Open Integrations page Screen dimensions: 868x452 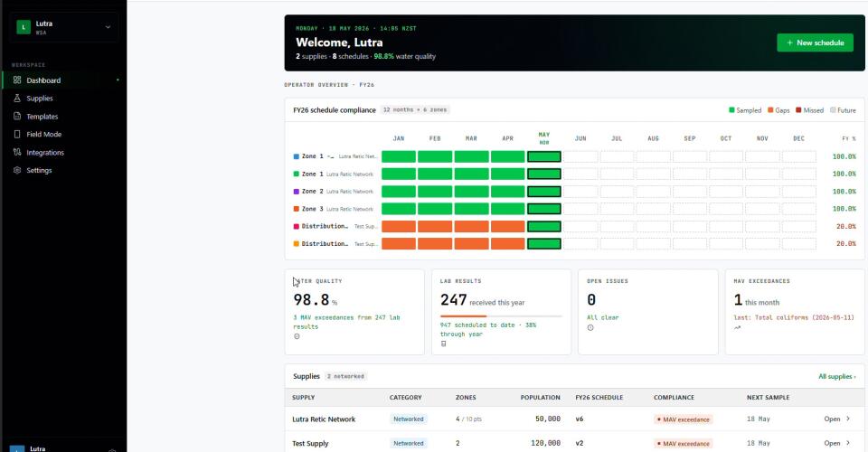63,152
